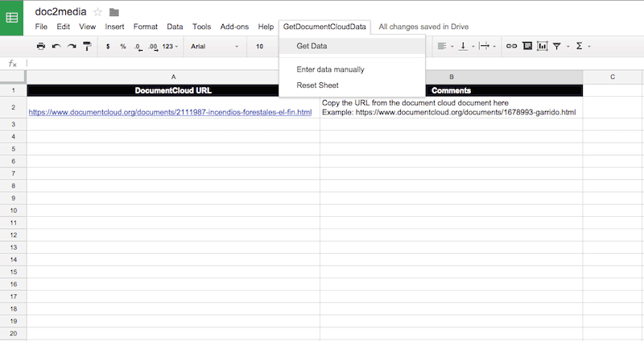Click the select-all corner box
Viewport: 644px width, 341px height.
tap(13, 77)
